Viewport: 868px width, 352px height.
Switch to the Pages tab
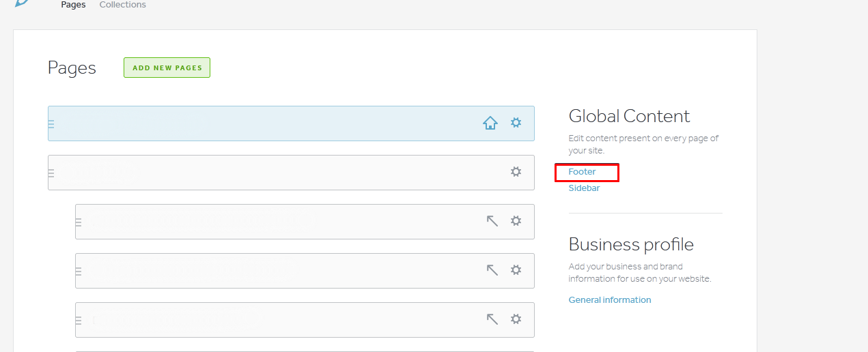pos(73,5)
